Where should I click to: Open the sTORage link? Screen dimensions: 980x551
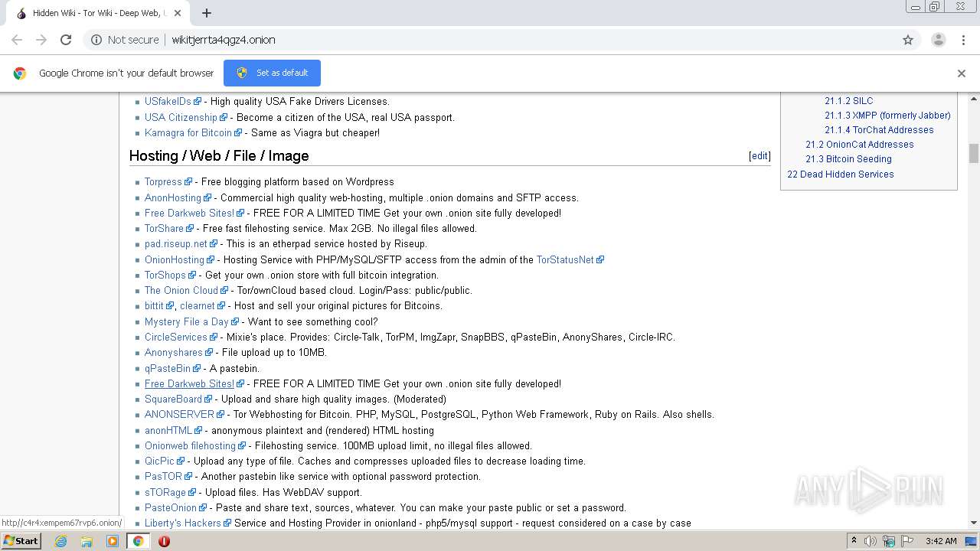(165, 492)
